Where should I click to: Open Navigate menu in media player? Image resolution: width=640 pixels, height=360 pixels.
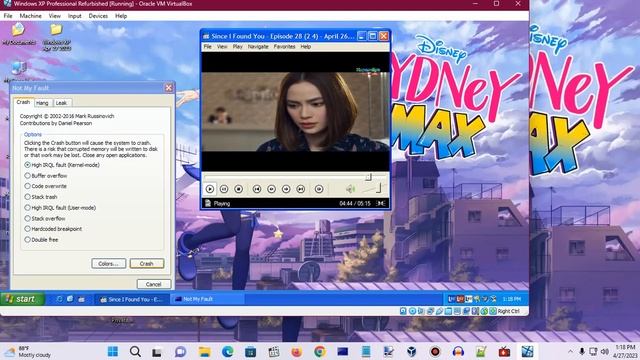click(x=258, y=47)
